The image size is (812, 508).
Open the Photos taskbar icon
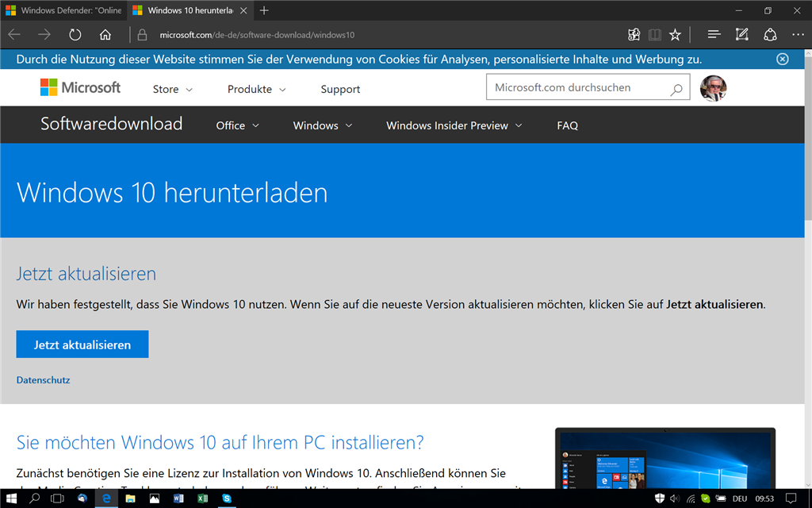(155, 498)
